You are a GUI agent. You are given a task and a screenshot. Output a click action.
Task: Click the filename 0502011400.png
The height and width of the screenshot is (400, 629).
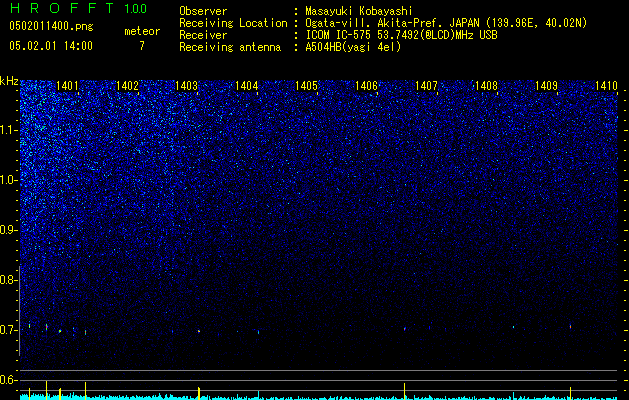click(x=51, y=27)
